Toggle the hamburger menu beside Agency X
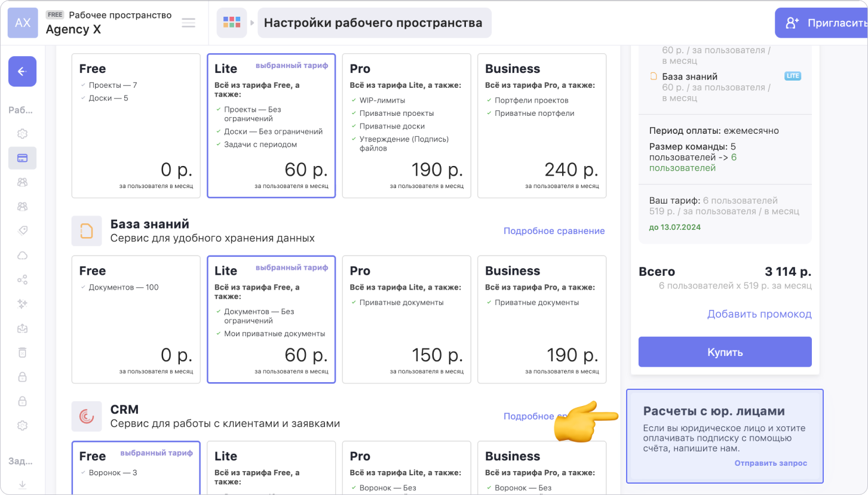The height and width of the screenshot is (495, 868). tap(188, 23)
